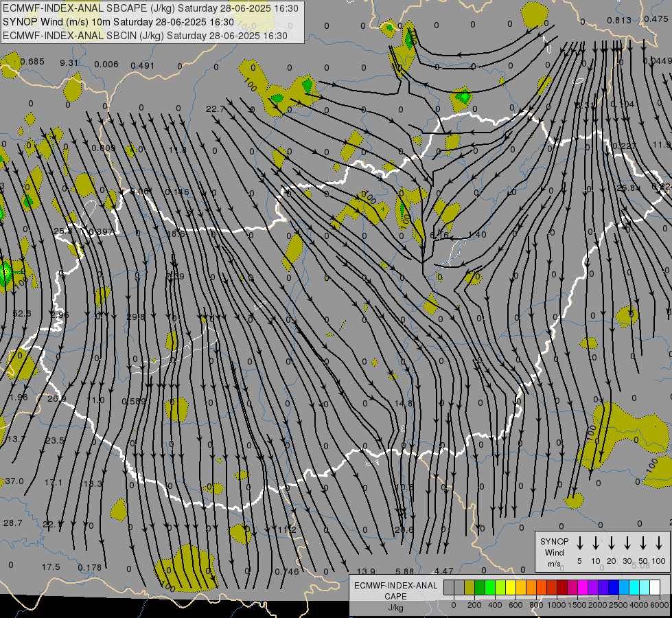This screenshot has height=618, width=672.
Task: Click the SYNOP Wind m/s legend label
Action: (x=554, y=553)
